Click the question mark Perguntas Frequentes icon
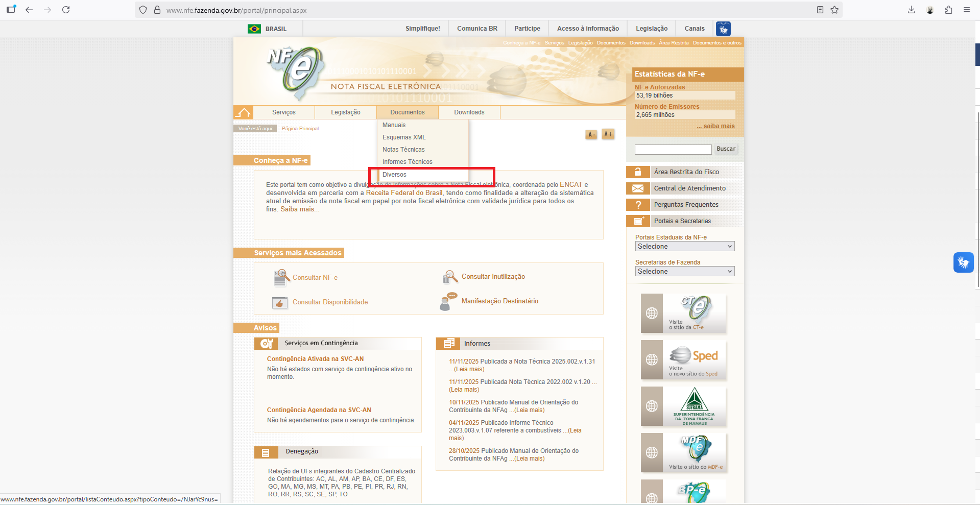Screen dimensions: 980x505 (x=637, y=205)
